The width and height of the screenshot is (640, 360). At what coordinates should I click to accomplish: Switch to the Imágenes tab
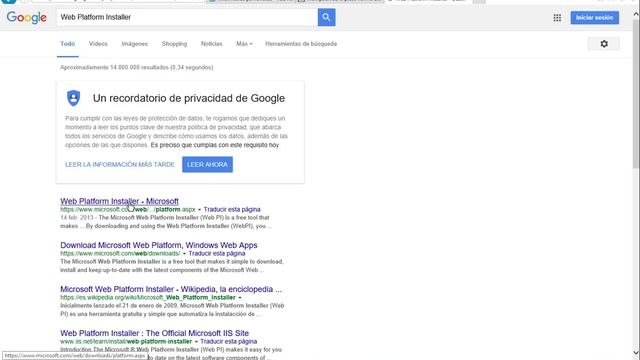pos(135,44)
